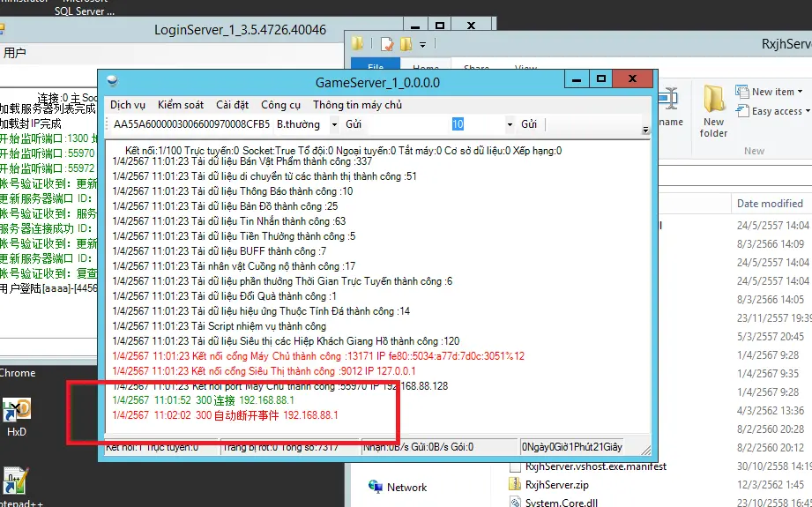Select the B.thường combo box text
812x507 pixels.
pos(299,124)
